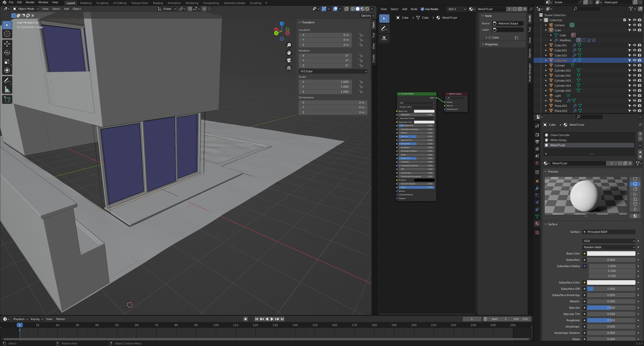The height and width of the screenshot is (346, 644).
Task: Open the Material properties tab icon
Action: click(x=537, y=224)
